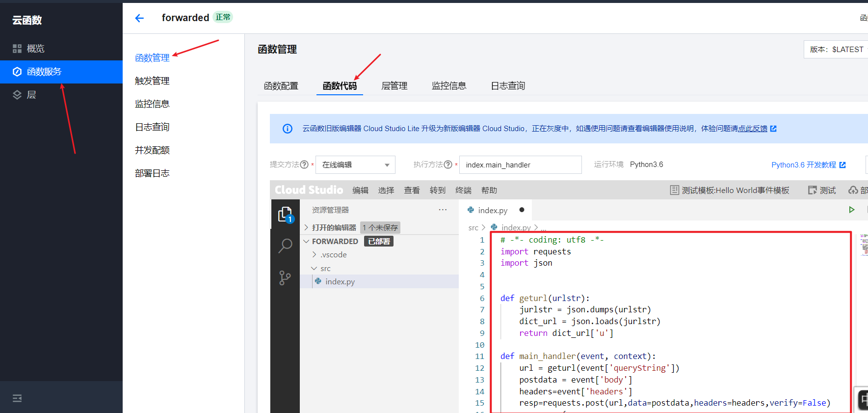Image resolution: width=868 pixels, height=413 pixels.
Task: Select the 函数服务 sidebar icon
Action: coord(17,72)
